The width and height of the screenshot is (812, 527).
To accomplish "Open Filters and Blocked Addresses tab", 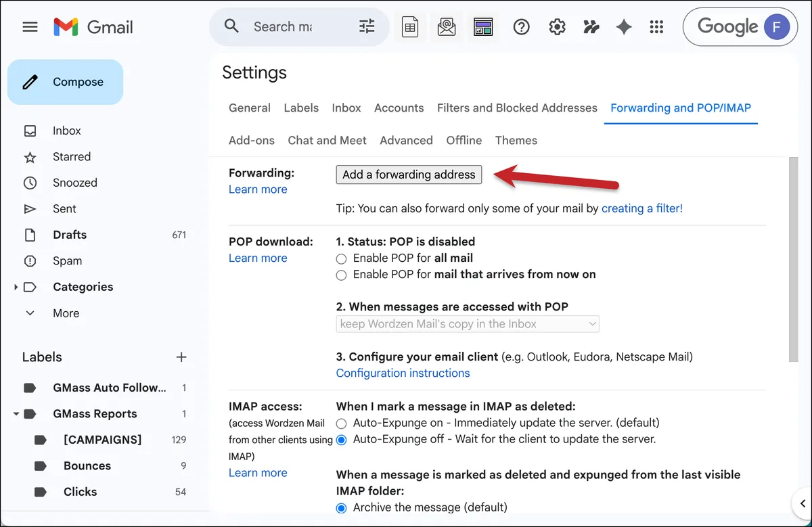I will coord(517,108).
